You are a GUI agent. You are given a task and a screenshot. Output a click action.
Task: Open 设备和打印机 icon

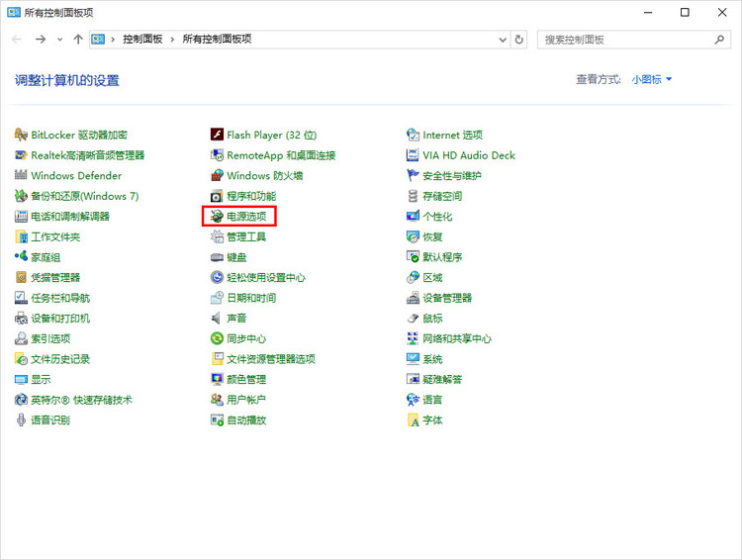(21, 319)
